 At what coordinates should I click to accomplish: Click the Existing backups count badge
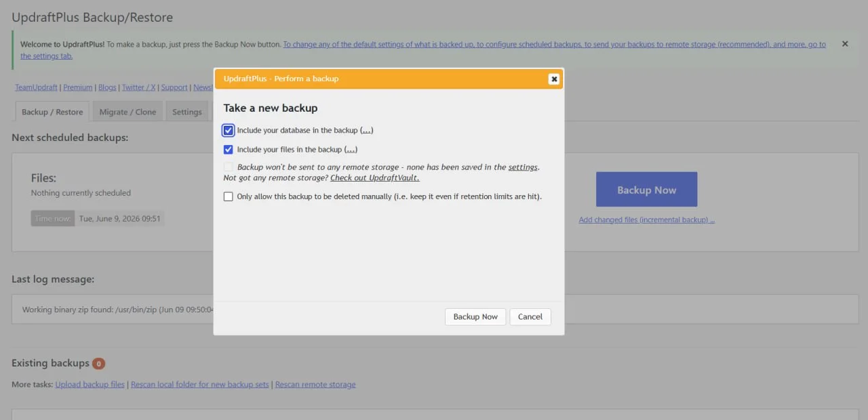pyautogui.click(x=98, y=364)
